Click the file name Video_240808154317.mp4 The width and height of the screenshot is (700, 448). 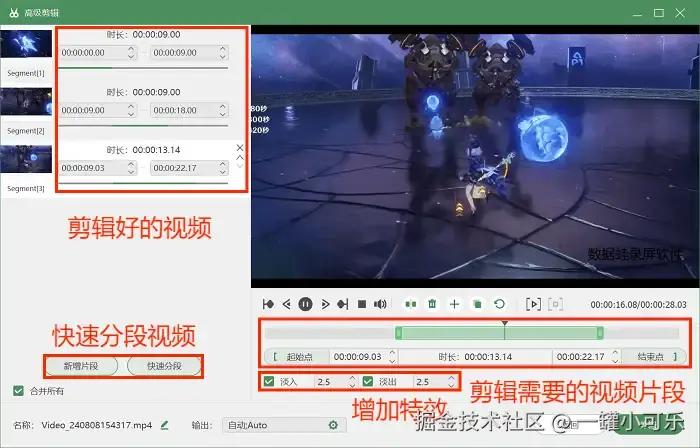96,425
